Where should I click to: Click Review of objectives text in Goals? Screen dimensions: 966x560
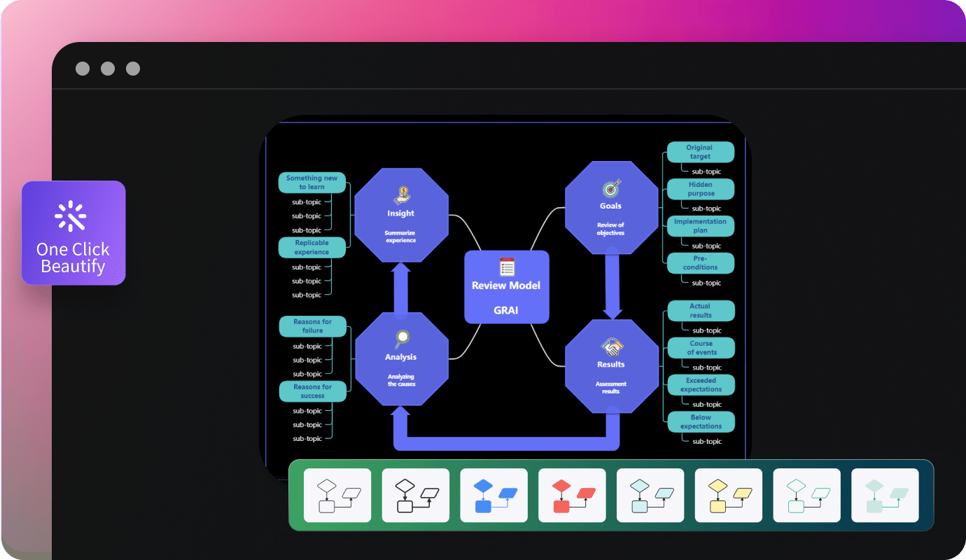(x=610, y=229)
